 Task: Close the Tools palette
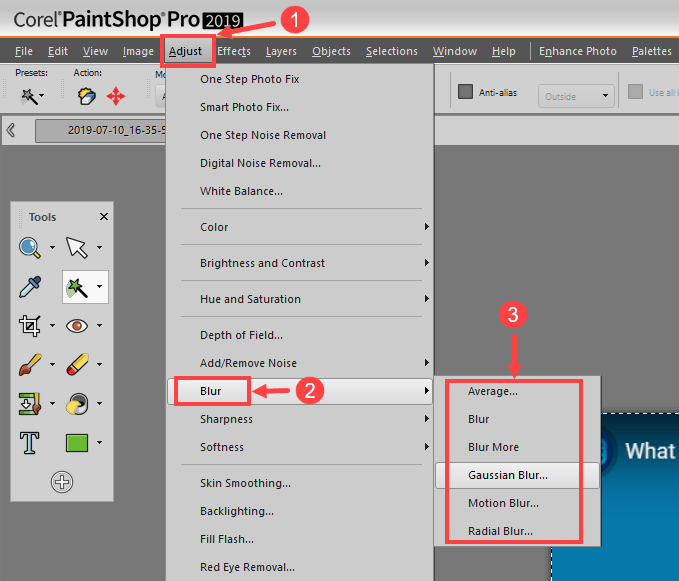pyautogui.click(x=104, y=216)
